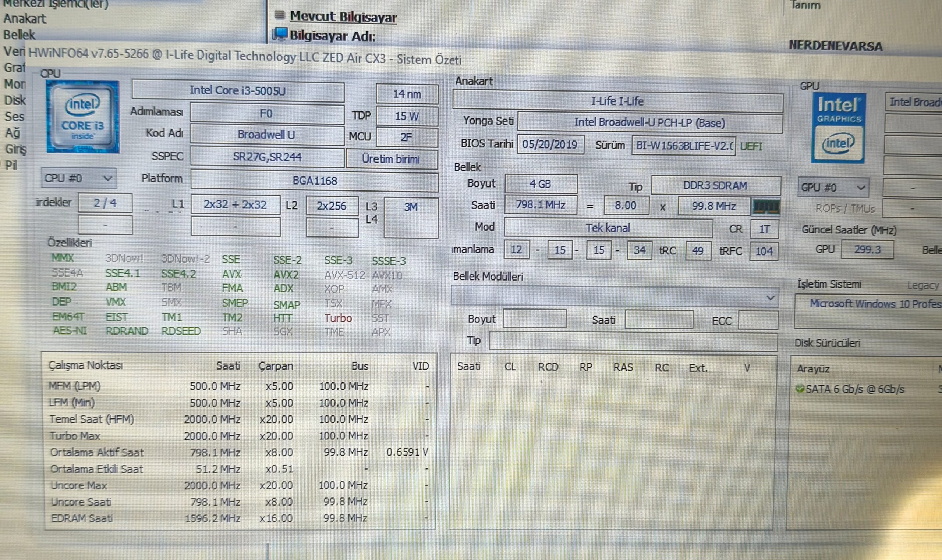Click the RDSEED feature label
This screenshot has width=942, height=560.
point(181,331)
